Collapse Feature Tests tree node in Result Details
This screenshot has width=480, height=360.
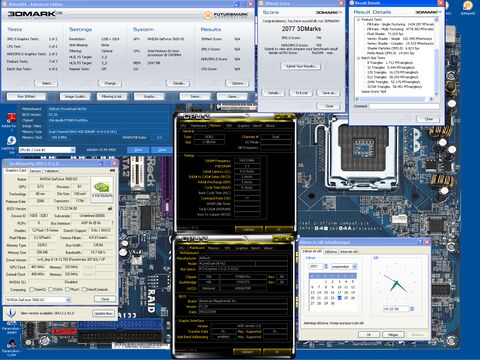359,20
